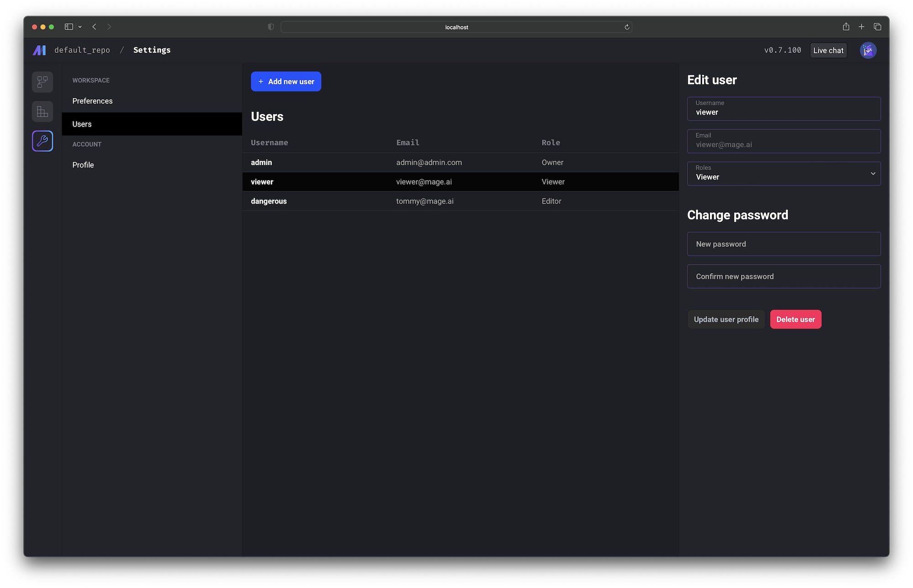Open the browser sidebar options chevron

pyautogui.click(x=80, y=27)
